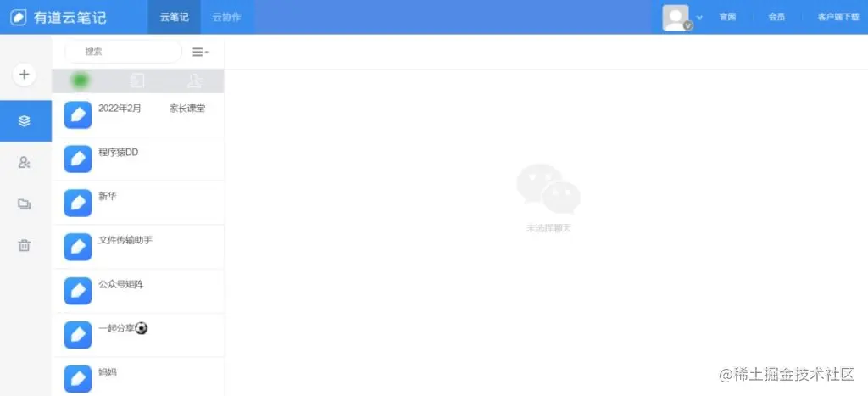Open the 会员 link
868x396 pixels.
tap(776, 17)
